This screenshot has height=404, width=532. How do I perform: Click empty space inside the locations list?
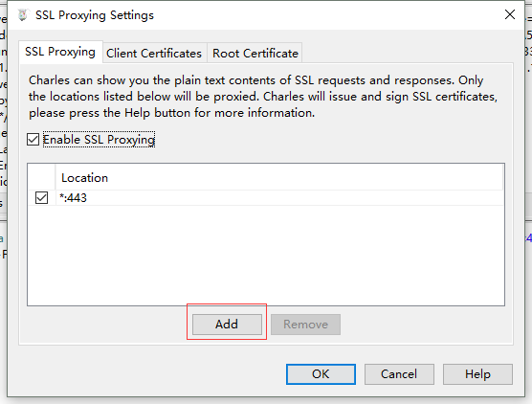(266, 255)
